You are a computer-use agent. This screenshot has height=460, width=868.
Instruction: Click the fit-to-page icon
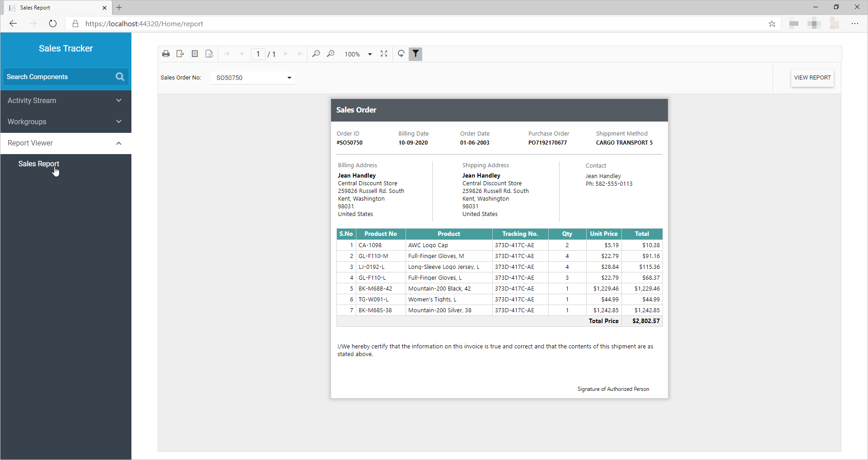pos(384,54)
